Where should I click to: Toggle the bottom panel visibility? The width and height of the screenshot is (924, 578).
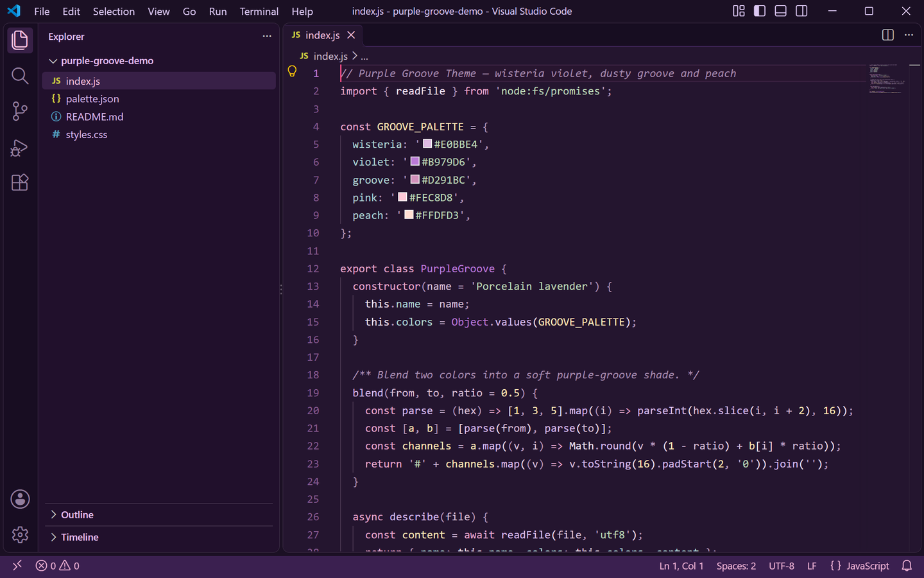coord(781,11)
